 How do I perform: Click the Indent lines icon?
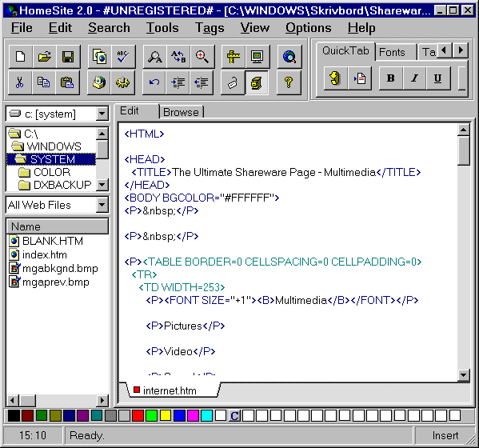tap(178, 82)
